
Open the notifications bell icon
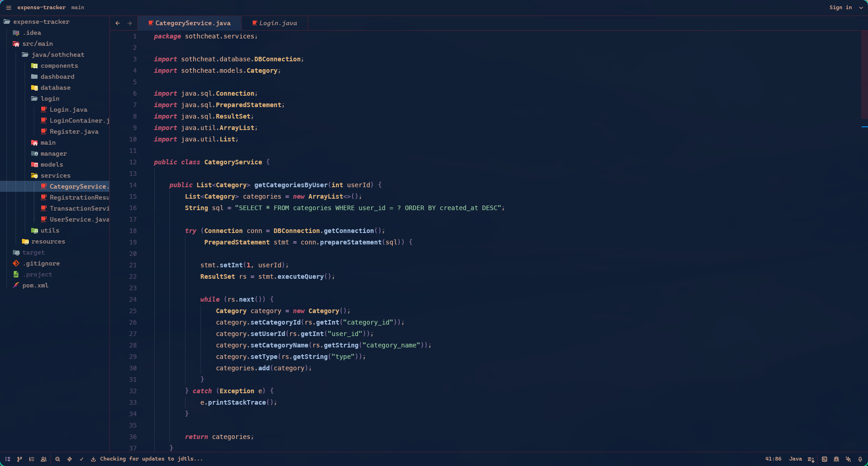[860, 459]
